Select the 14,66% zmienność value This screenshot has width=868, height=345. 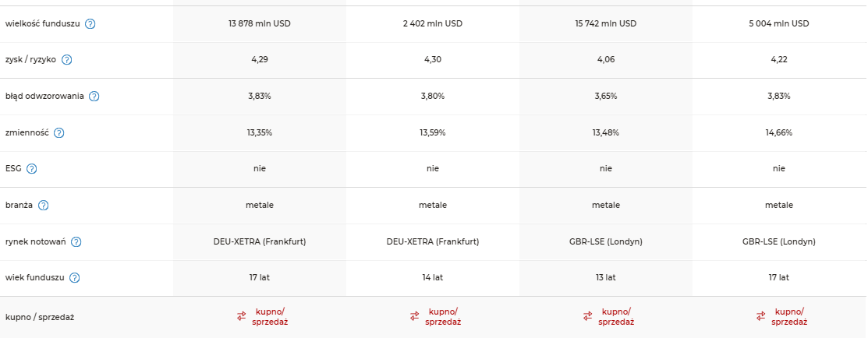click(x=779, y=132)
